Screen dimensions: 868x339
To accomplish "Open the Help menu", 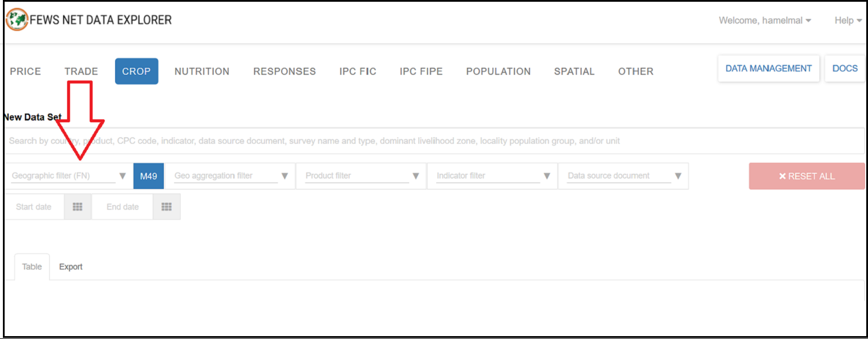I will tap(848, 20).
